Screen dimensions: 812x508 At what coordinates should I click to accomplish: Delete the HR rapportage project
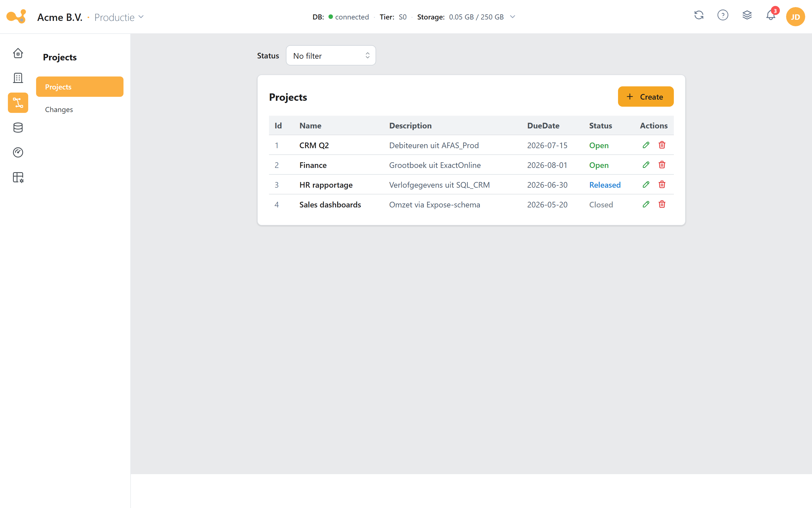click(x=662, y=185)
